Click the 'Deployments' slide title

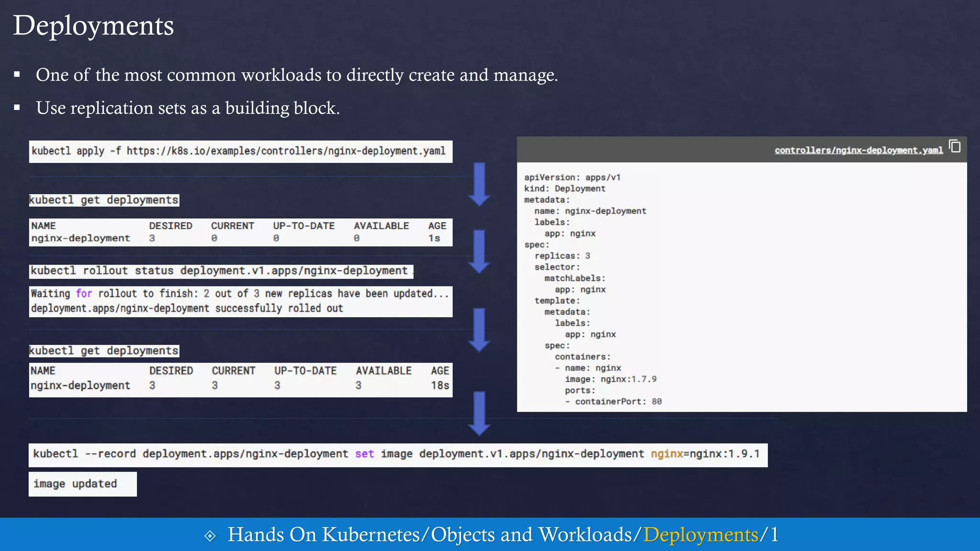click(x=93, y=25)
